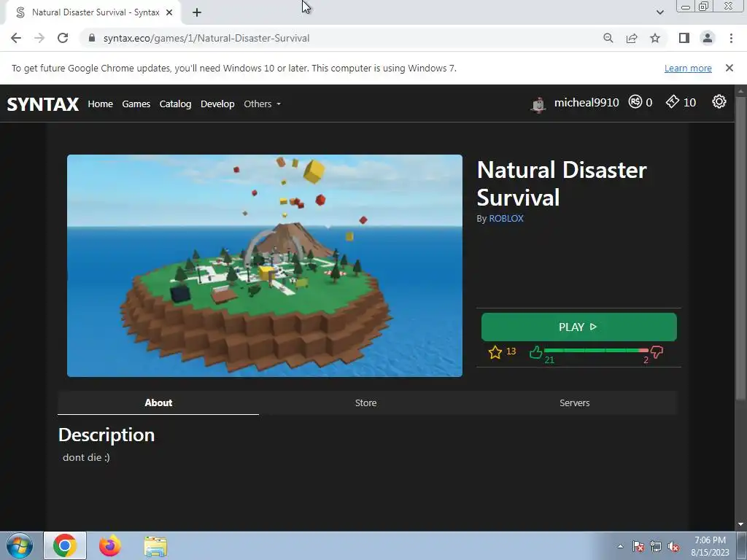The height and width of the screenshot is (560, 747).
Task: Open Windows Explorer from the taskbar
Action: pyautogui.click(x=155, y=546)
